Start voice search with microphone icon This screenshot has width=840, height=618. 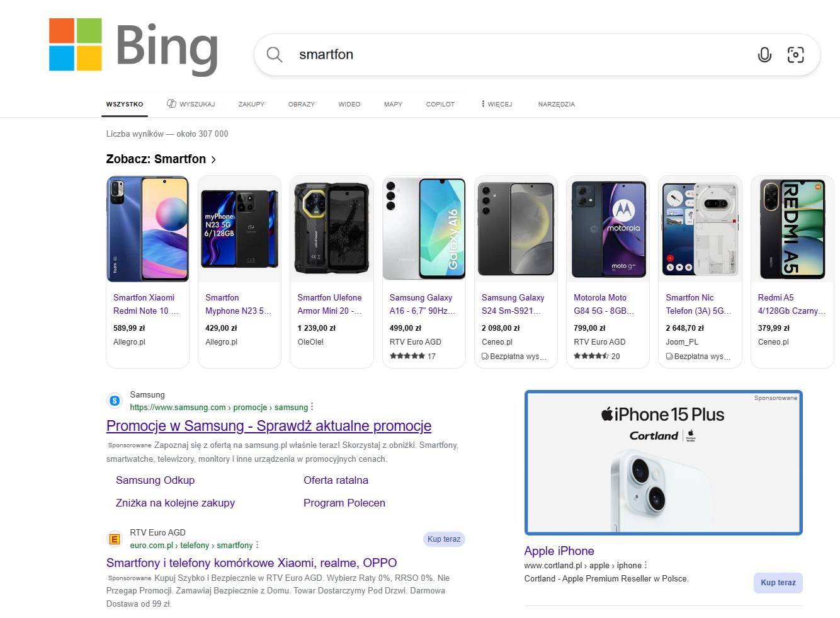coord(764,55)
